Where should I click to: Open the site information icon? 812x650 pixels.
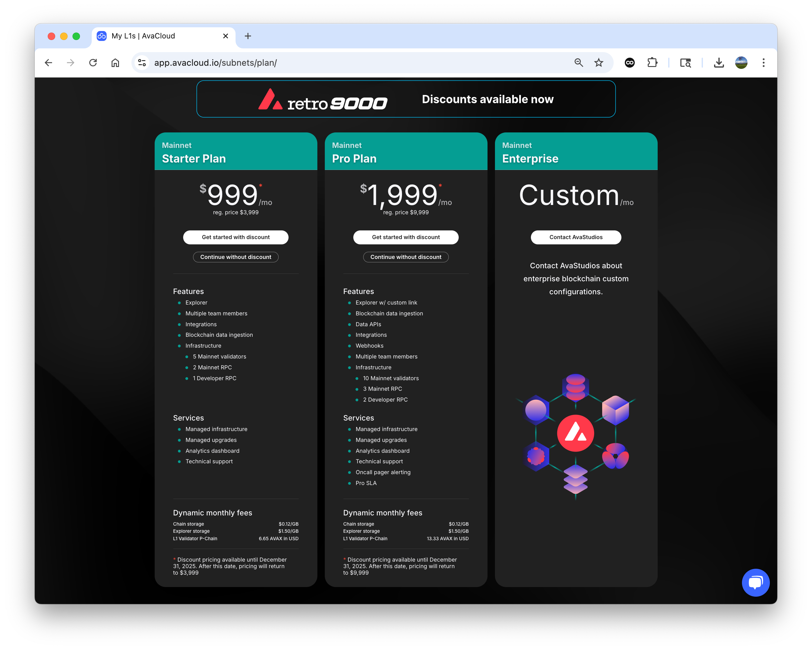pos(142,63)
